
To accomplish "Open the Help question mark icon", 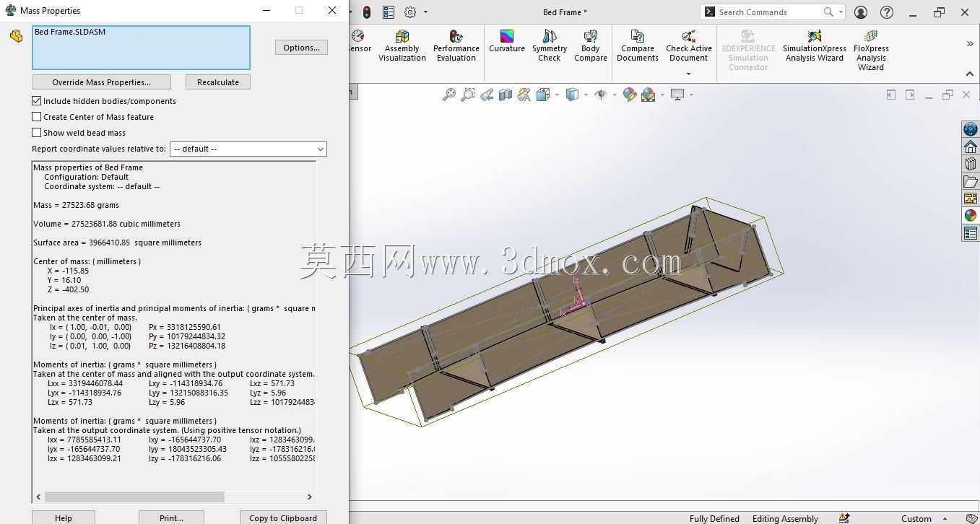I will [887, 12].
